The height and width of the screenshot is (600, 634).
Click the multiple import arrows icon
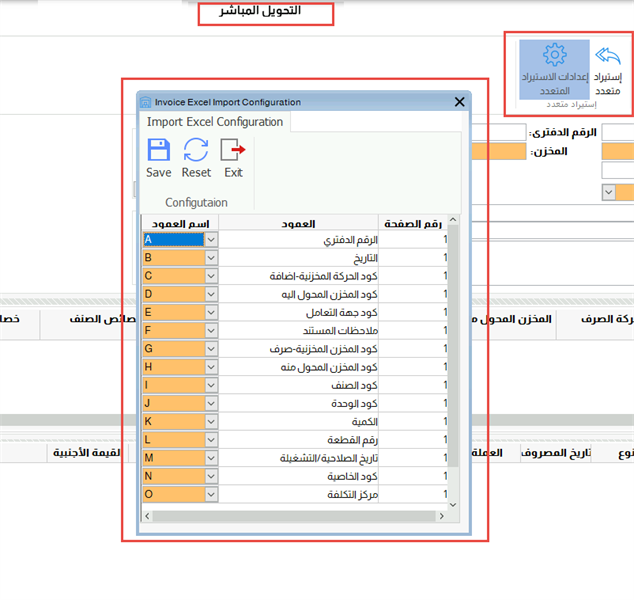[x=608, y=55]
